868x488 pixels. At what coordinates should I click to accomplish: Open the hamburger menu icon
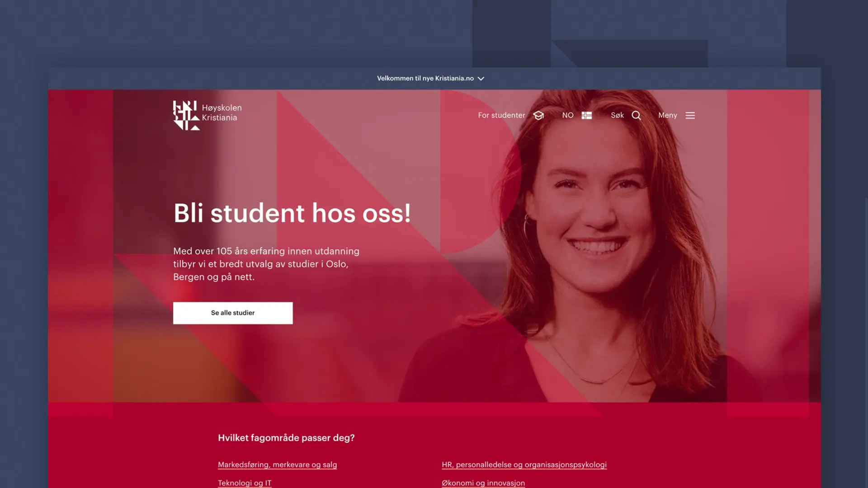click(690, 116)
